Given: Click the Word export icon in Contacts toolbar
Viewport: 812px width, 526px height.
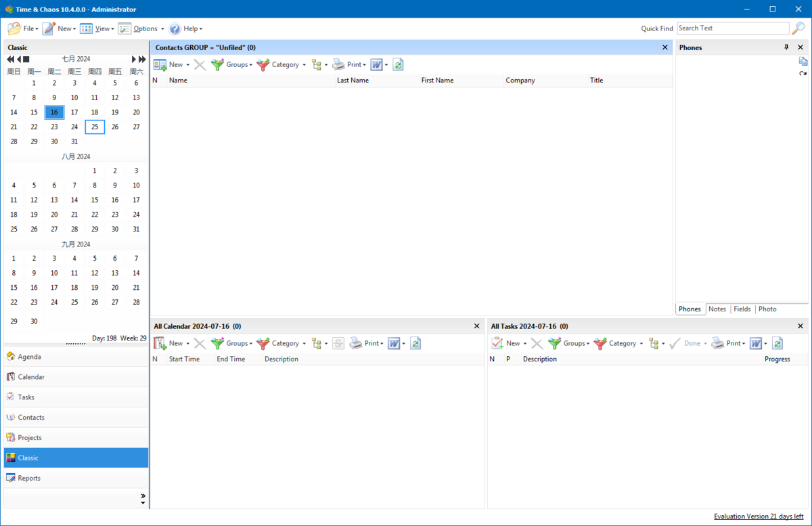Looking at the screenshot, I should tap(377, 65).
